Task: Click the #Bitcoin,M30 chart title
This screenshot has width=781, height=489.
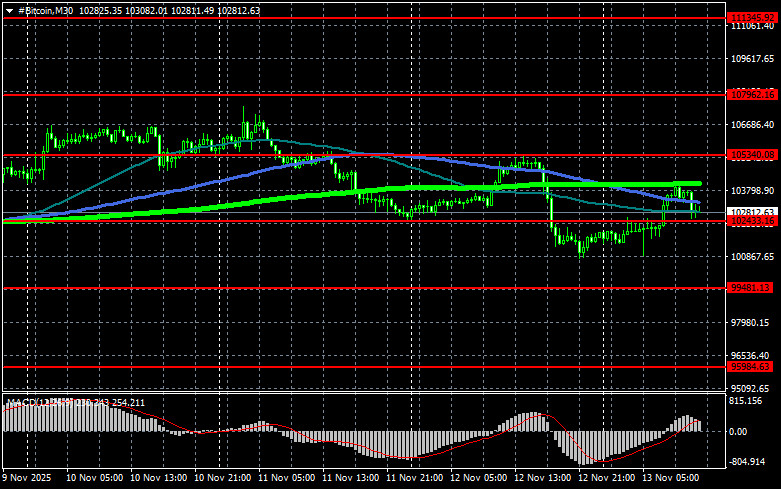Action: click(45, 10)
